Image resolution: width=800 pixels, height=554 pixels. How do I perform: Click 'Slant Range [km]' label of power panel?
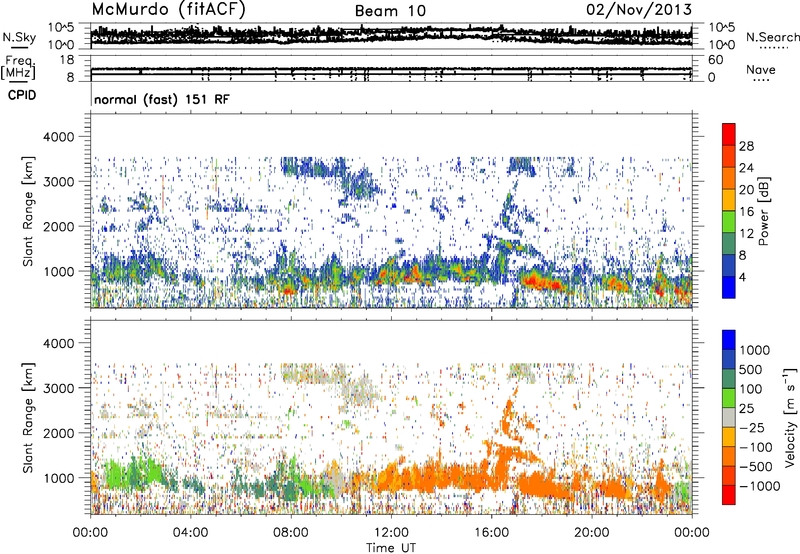click(x=28, y=211)
